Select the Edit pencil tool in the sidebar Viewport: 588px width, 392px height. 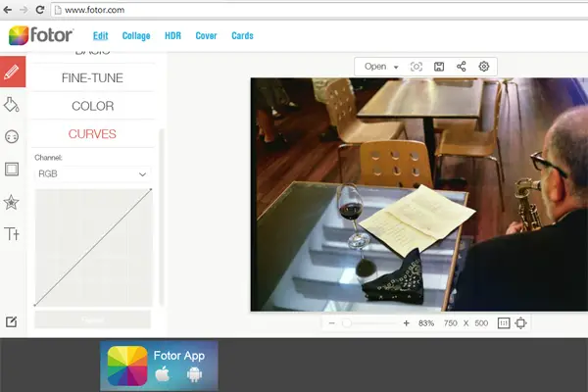[x=13, y=72]
